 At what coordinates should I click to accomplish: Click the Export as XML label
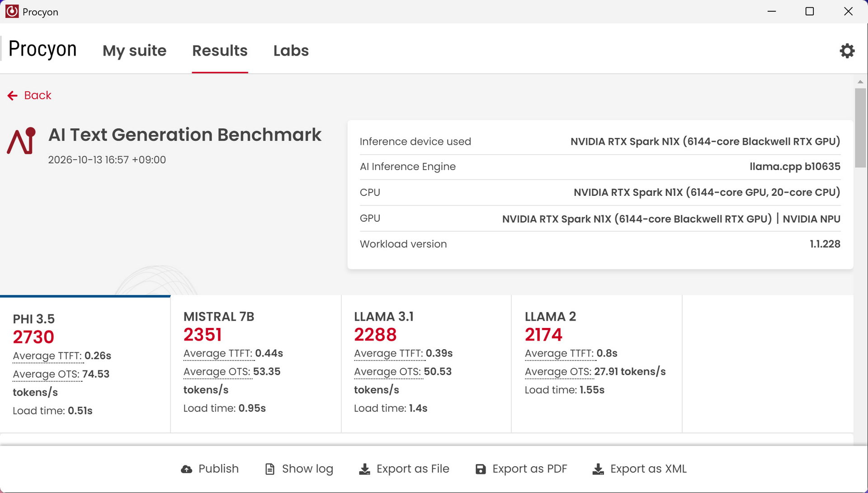(648, 469)
